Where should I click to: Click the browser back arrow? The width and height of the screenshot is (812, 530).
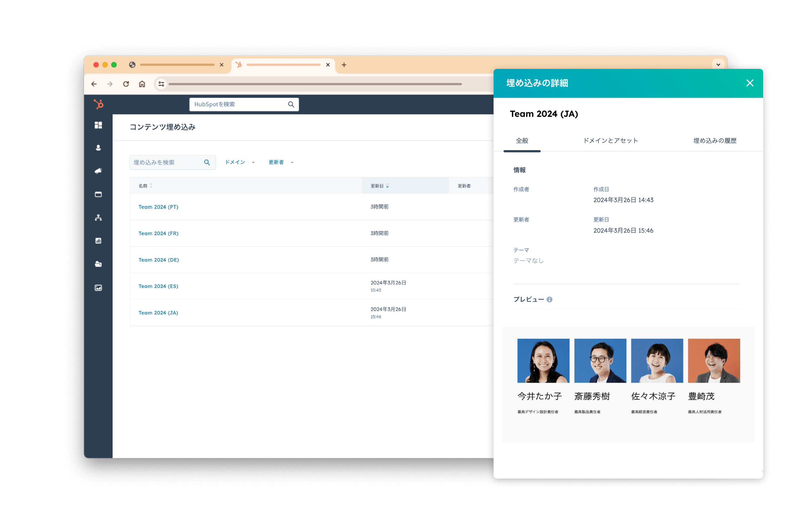point(94,84)
